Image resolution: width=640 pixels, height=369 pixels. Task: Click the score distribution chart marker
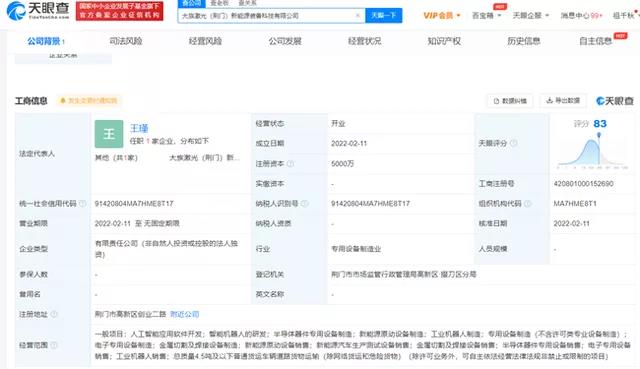599,136
